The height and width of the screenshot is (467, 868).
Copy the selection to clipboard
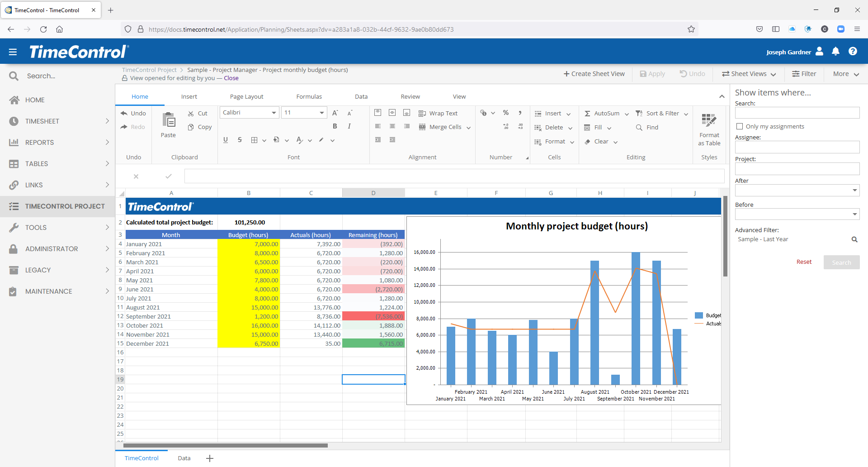pos(199,127)
